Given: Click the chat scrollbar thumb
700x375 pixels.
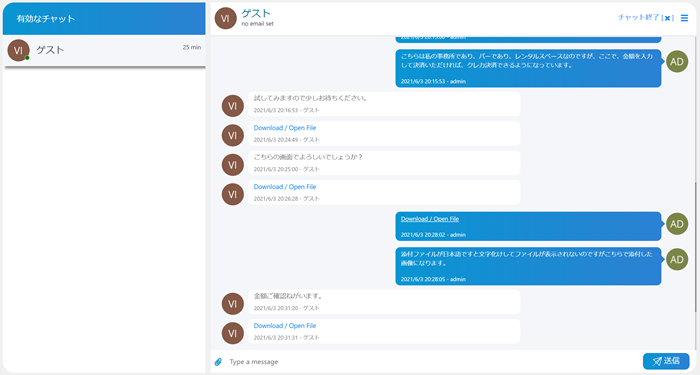Looking at the screenshot, I should click(x=696, y=247).
